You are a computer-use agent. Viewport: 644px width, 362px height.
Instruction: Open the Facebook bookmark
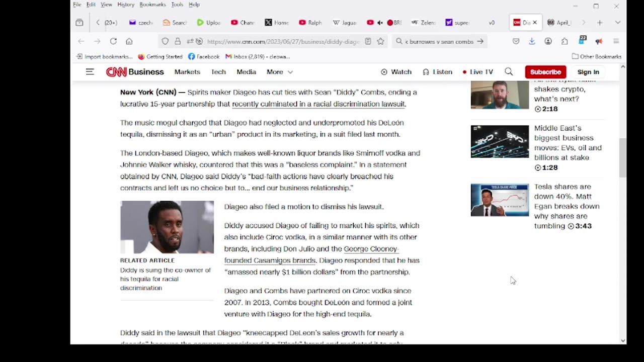(204, 57)
